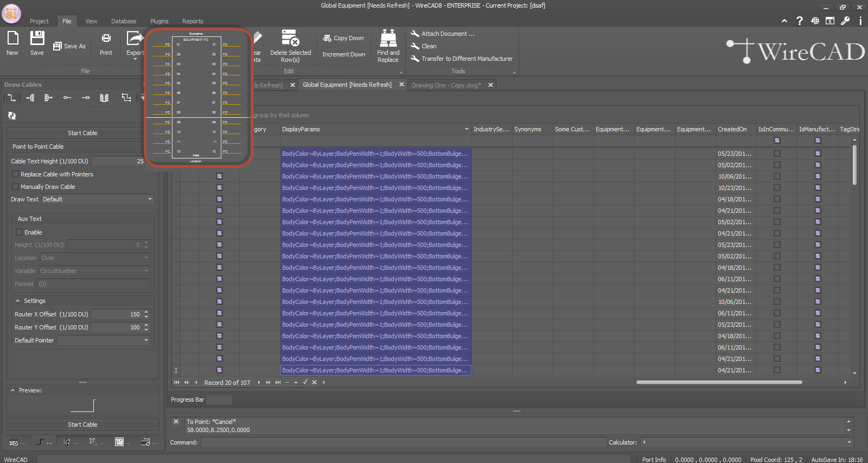Select the stepped cable routing tool

(x=126, y=98)
